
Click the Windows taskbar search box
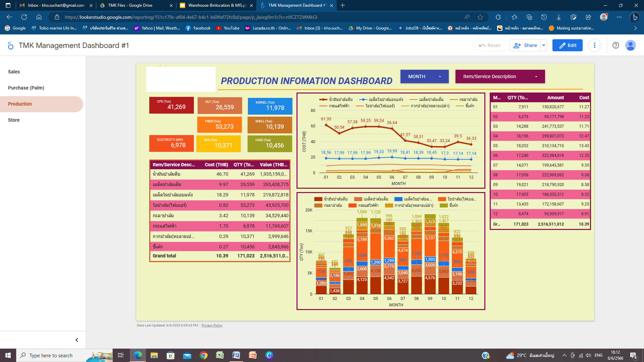pos(51,355)
